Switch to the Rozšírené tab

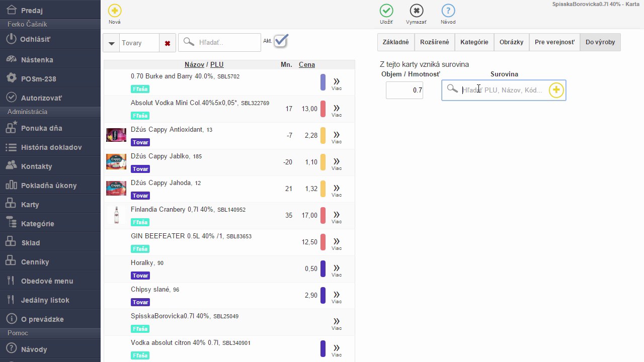click(435, 42)
